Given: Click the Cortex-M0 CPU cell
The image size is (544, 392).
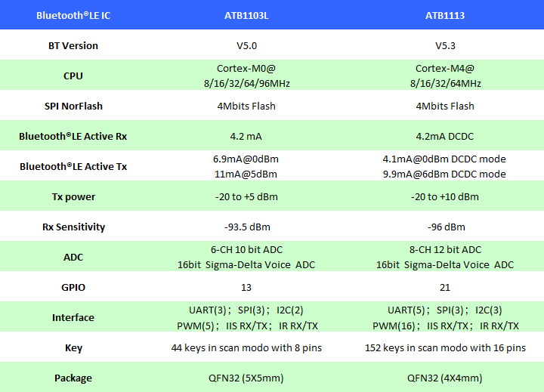Looking at the screenshot, I should click(x=246, y=76).
